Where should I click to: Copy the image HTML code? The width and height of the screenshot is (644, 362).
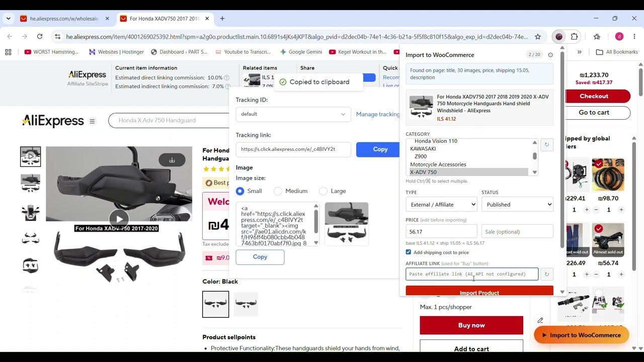260,257
